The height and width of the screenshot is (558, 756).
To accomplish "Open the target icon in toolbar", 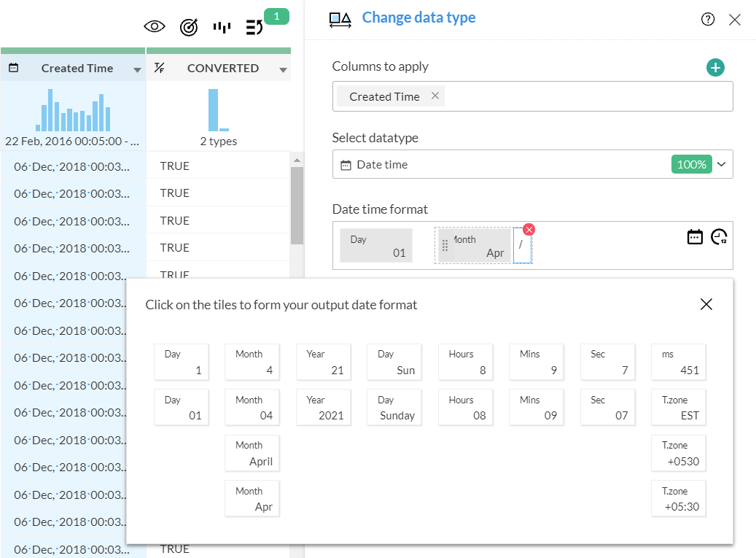I will coord(188,27).
